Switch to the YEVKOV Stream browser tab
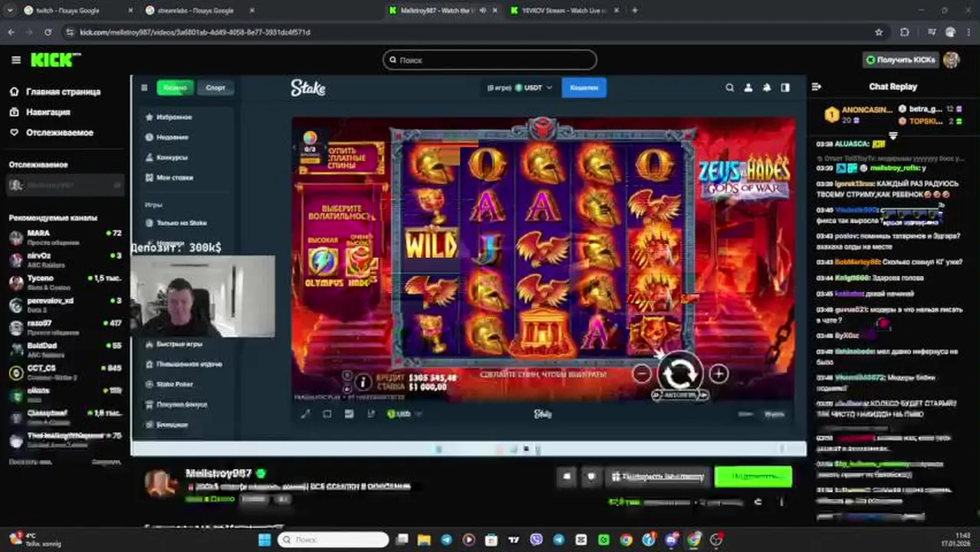 (564, 11)
